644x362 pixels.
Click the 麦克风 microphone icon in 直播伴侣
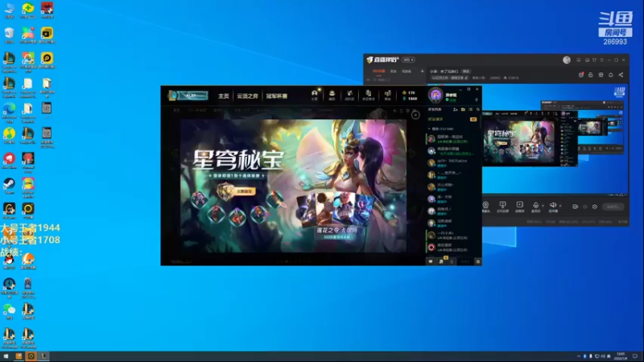tap(535, 207)
